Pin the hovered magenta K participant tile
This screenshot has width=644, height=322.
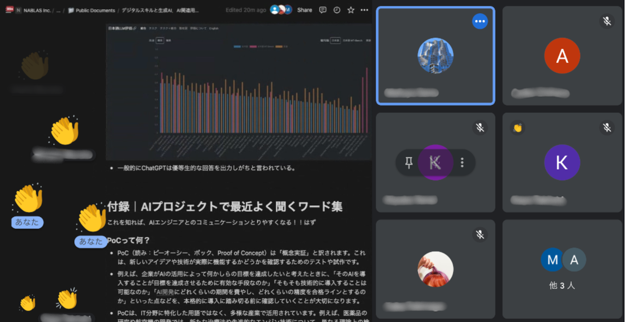(x=409, y=163)
